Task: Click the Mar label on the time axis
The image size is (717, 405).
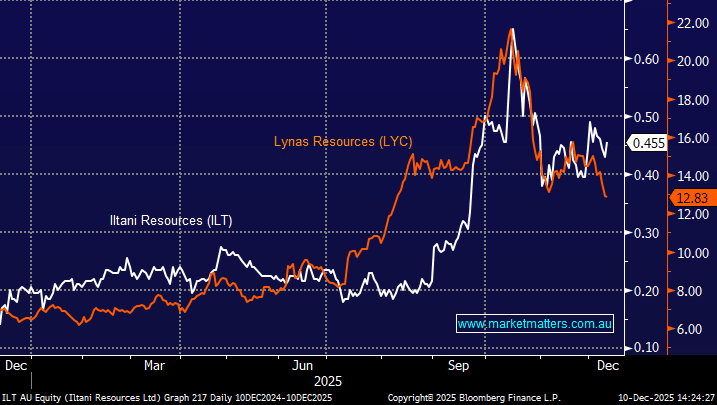Action: pyautogui.click(x=155, y=366)
